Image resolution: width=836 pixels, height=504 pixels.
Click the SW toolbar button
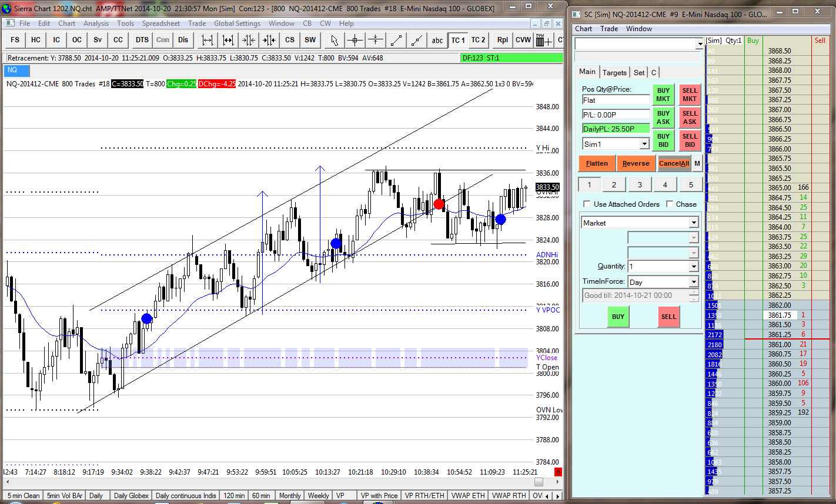(x=310, y=40)
